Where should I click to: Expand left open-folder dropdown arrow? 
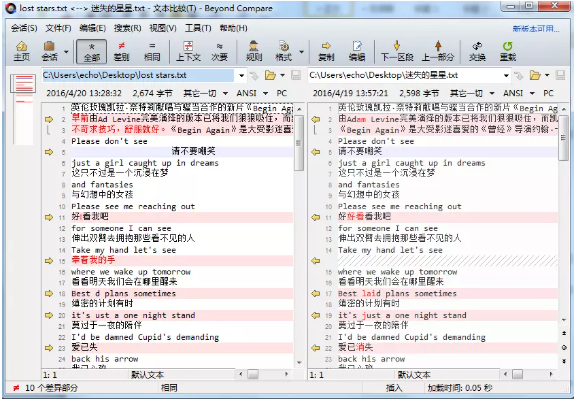pos(283,76)
